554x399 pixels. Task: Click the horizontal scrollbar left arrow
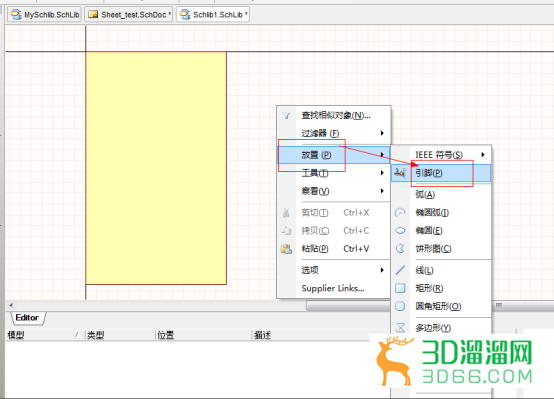(x=11, y=305)
